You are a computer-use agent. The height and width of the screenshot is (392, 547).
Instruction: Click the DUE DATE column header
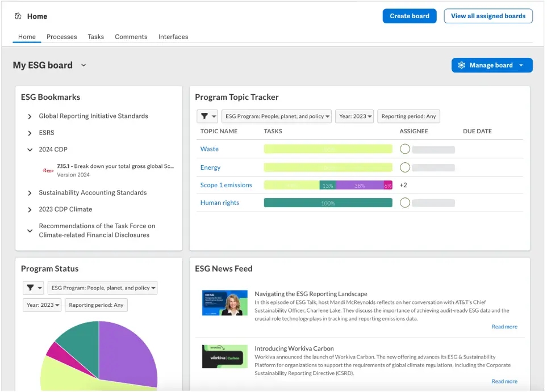[477, 131]
